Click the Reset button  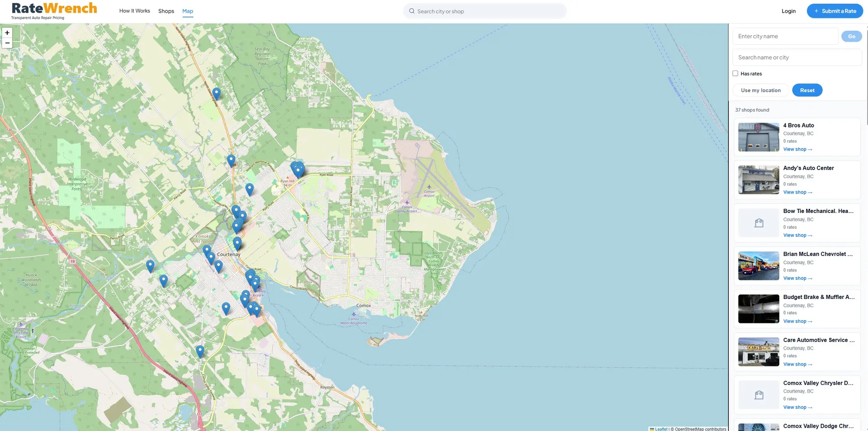807,90
